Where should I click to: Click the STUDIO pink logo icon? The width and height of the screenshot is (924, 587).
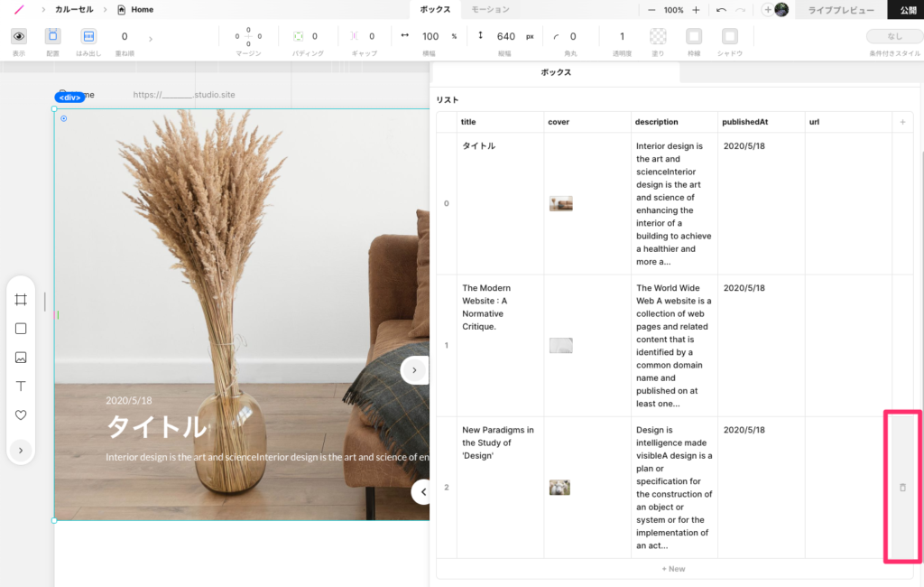[x=20, y=9]
